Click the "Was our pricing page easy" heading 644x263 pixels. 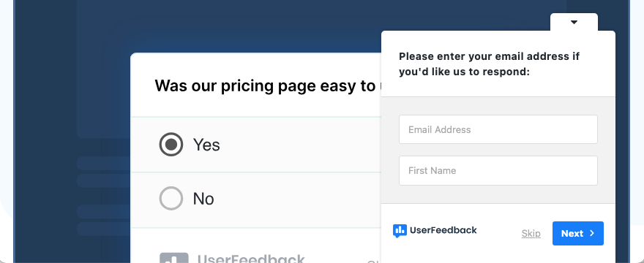point(266,85)
